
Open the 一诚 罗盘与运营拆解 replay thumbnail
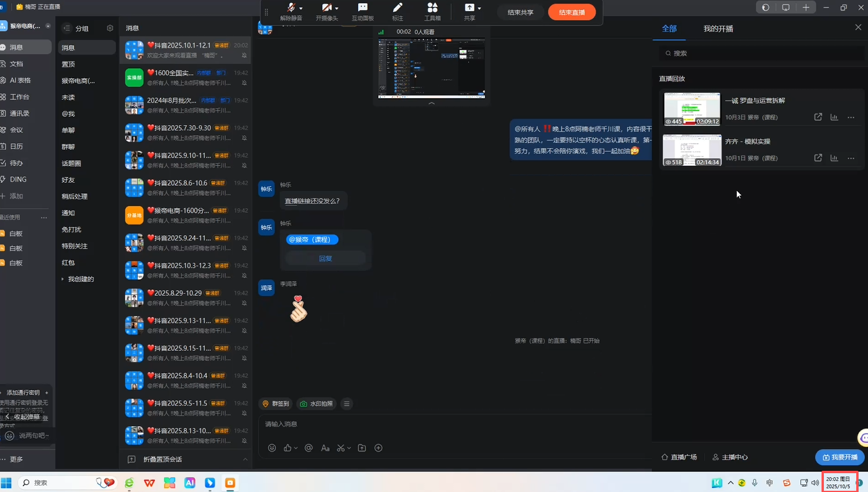(692, 109)
